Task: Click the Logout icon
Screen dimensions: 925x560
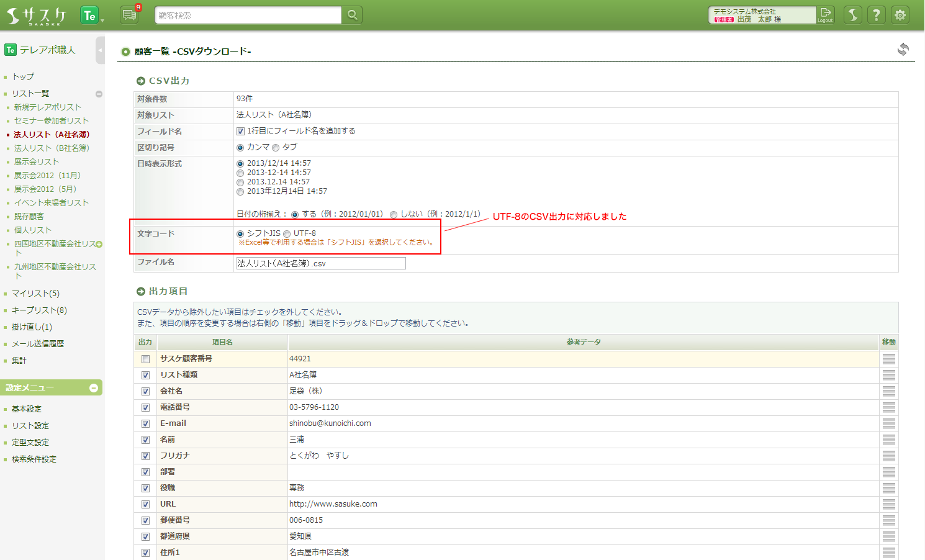Action: 825,15
